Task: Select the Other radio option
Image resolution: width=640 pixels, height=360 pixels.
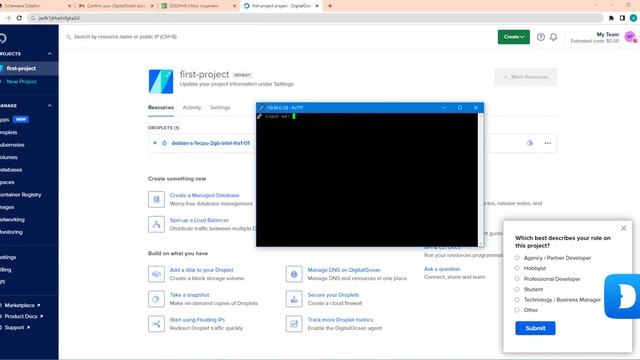Action: tap(517, 310)
